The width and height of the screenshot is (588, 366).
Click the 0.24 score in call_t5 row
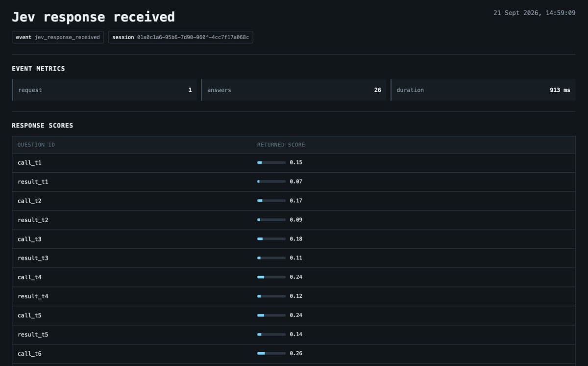296,315
